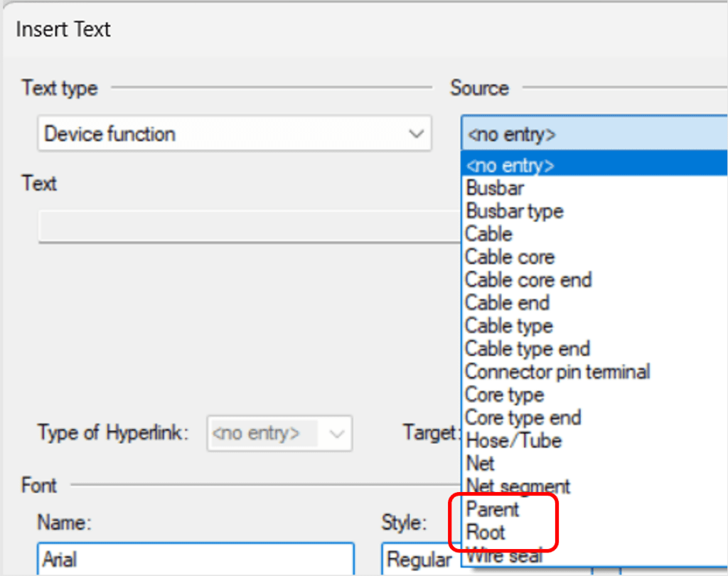Select Parent from the Source list
This screenshot has width=728, height=576.
[x=492, y=509]
